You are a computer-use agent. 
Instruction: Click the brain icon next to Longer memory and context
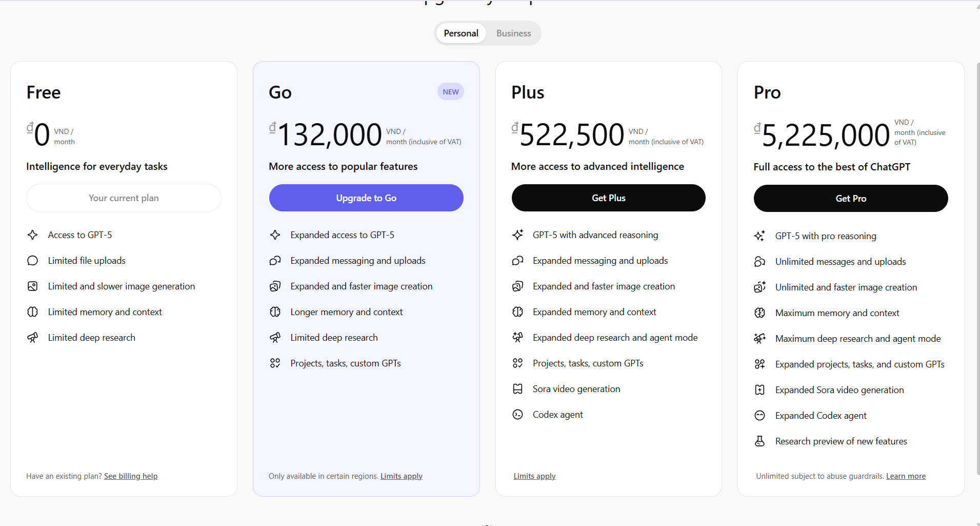275,312
